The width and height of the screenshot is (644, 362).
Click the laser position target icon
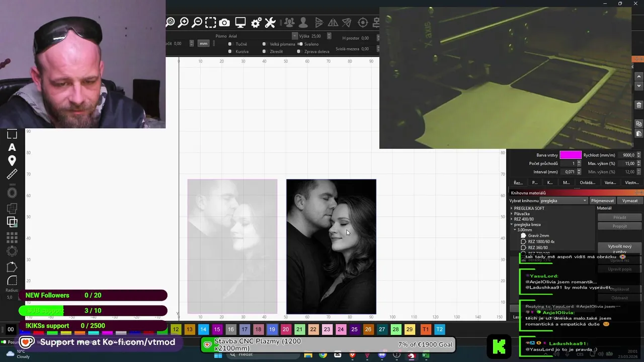tap(363, 22)
